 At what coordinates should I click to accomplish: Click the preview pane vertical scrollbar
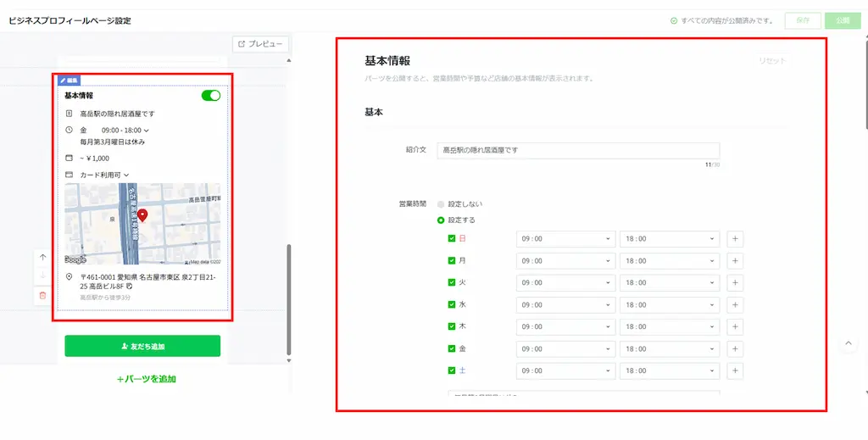pyautogui.click(x=288, y=300)
